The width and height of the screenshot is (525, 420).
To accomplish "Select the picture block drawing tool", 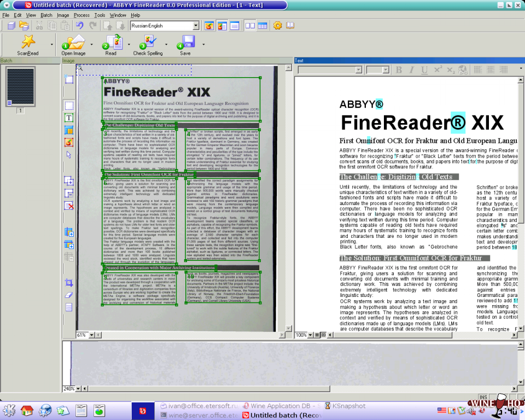I will click(x=69, y=142).
